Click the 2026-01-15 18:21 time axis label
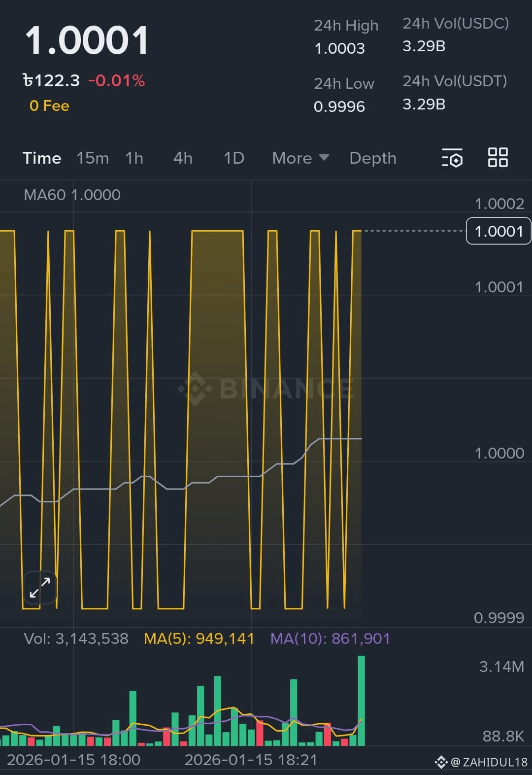 point(251,760)
